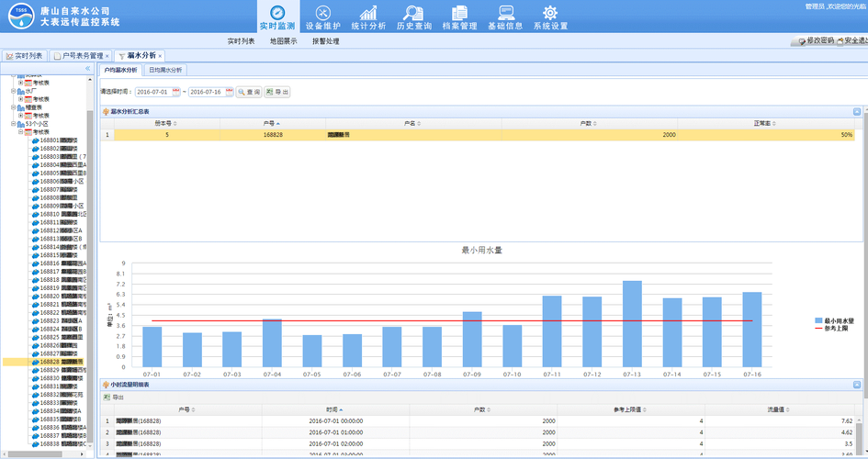Image resolution: width=868 pixels, height=459 pixels.
Task: Open 地图展示 submenu item
Action: [284, 41]
